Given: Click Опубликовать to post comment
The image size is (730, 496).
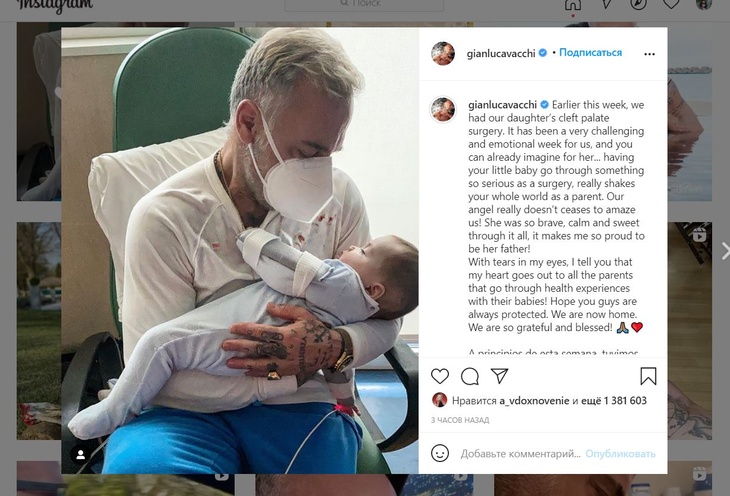Looking at the screenshot, I should coord(620,454).
